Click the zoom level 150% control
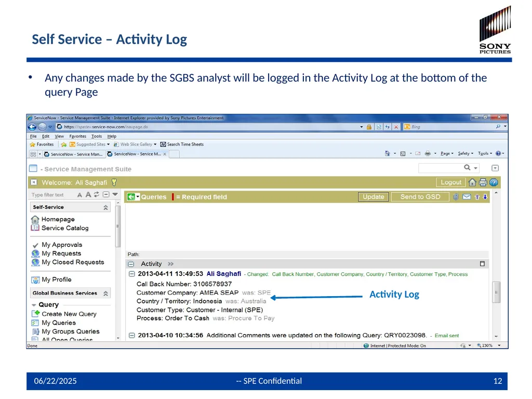Screen dimensions: 532x399 [488, 345]
